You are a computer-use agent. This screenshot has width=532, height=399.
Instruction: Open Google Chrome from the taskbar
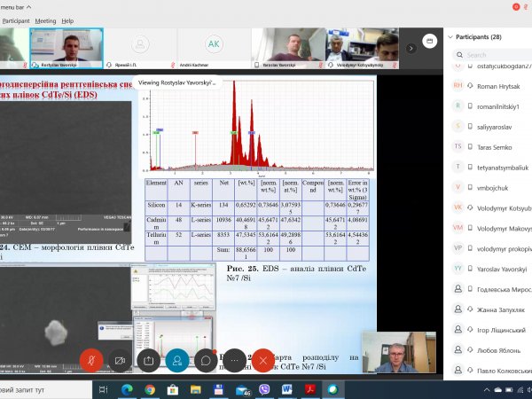point(149,389)
